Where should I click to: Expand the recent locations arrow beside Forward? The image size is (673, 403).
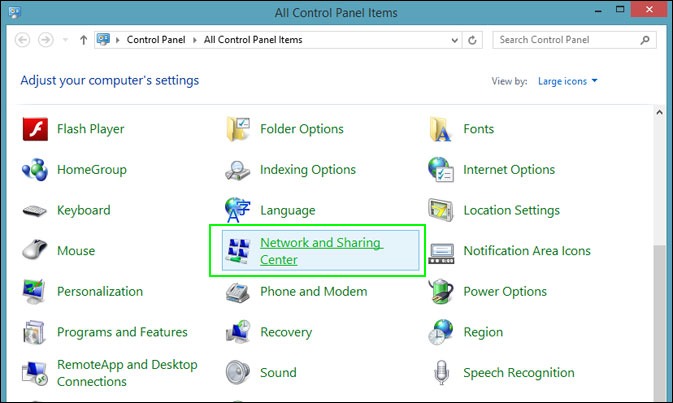(65, 40)
